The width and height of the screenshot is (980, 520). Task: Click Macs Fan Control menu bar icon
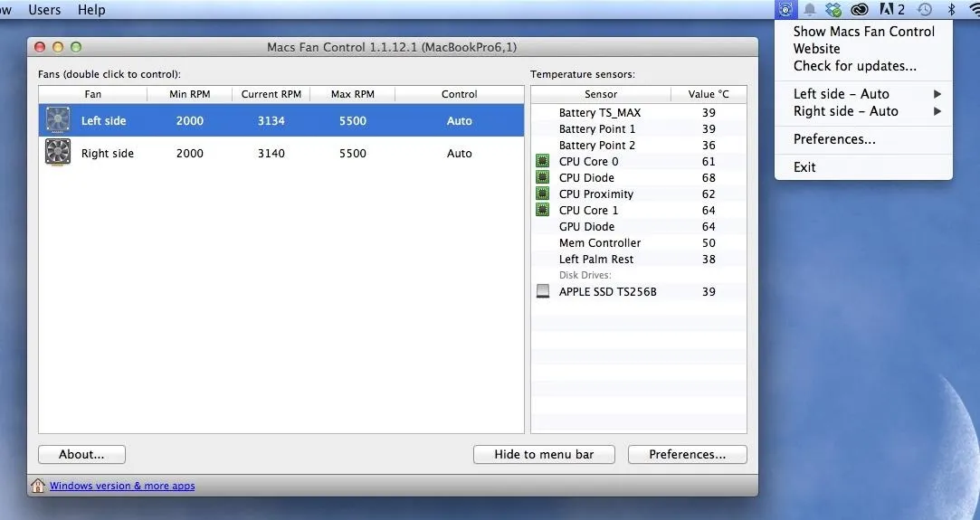(x=785, y=9)
